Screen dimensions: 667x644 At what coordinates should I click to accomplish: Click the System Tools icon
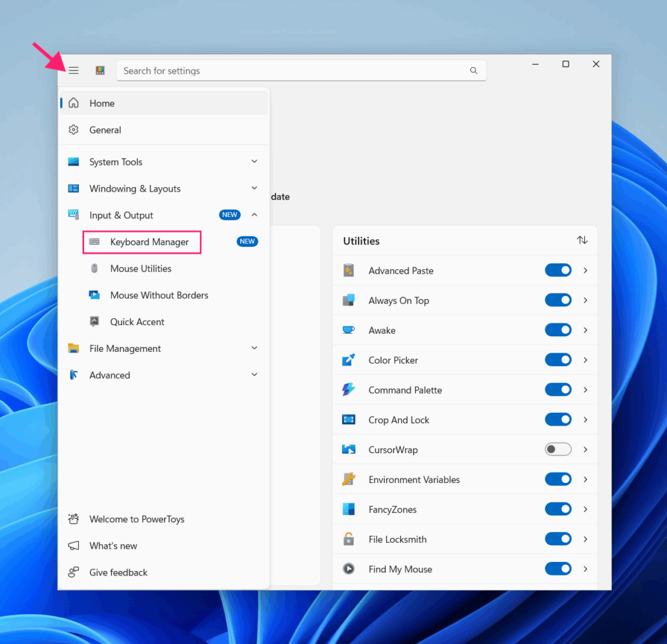click(x=74, y=162)
